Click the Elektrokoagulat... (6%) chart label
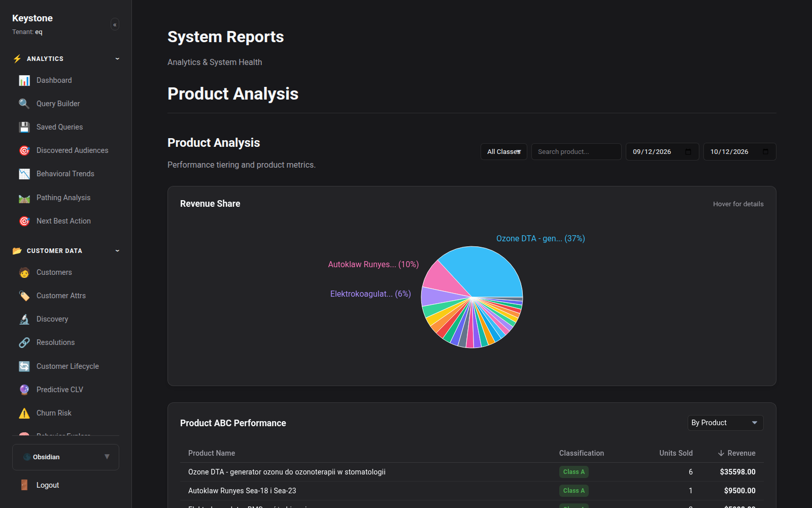The height and width of the screenshot is (508, 812). click(x=370, y=294)
